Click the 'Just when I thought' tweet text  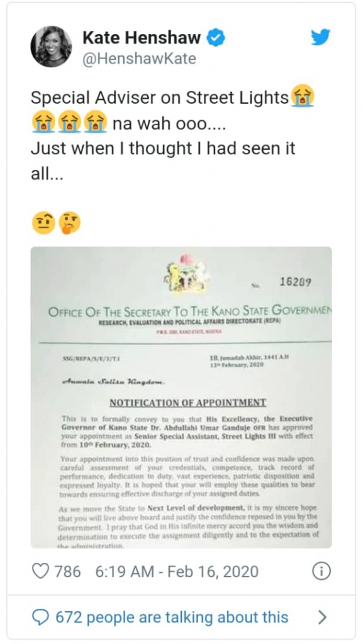pos(163,148)
